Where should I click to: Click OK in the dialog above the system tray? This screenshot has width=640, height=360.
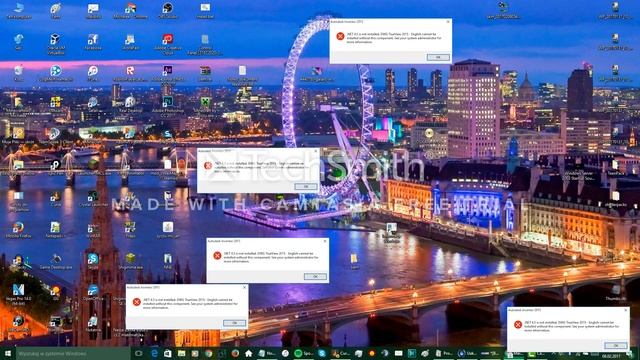click(x=616, y=345)
